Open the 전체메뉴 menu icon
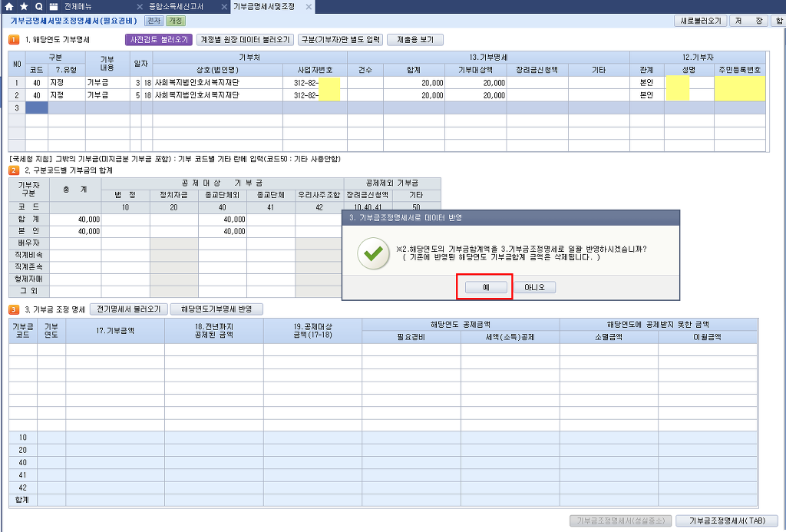Image resolution: width=786 pixels, height=532 pixels. 53,6
